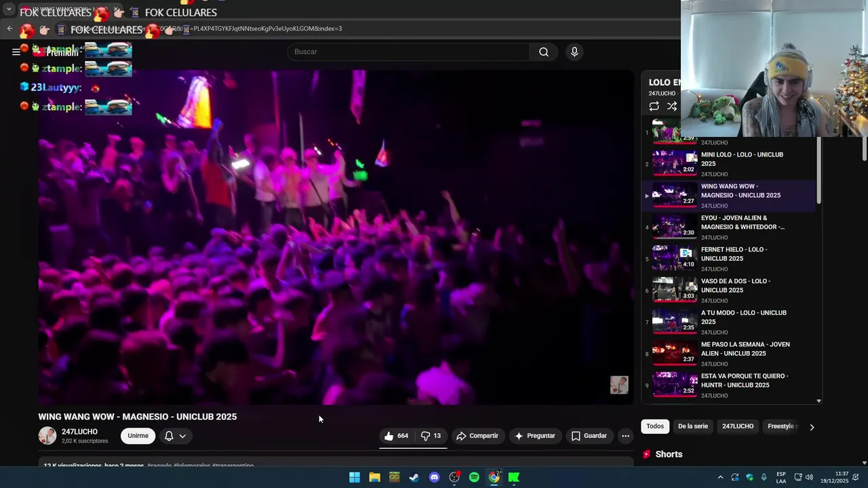Open Spotify from the taskbar
Image resolution: width=868 pixels, height=488 pixels.
[x=474, y=478]
